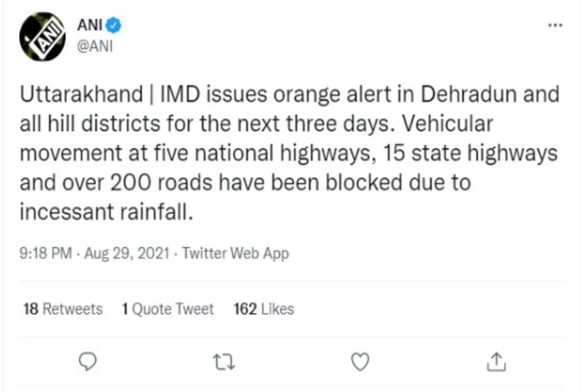Open the 1 Quote Tweet list

point(168,309)
